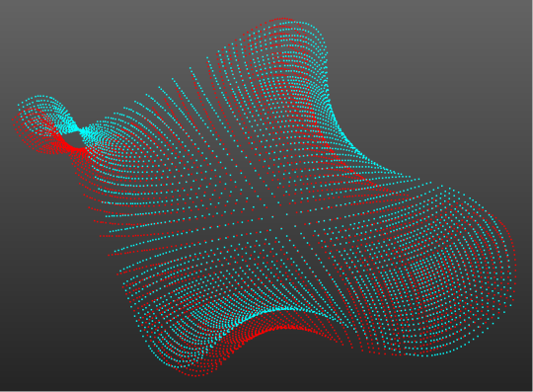Pick the bottom edge of the right lobe
This screenshot has width=533, height=392.
click(424, 353)
